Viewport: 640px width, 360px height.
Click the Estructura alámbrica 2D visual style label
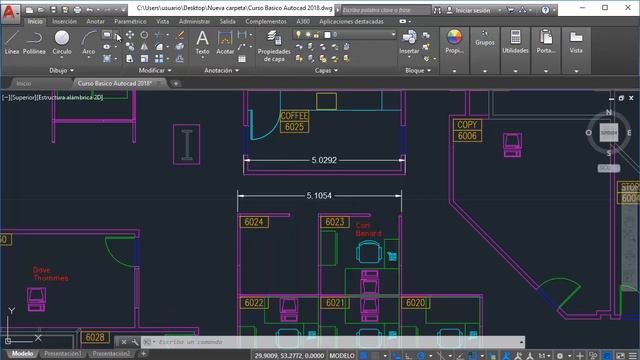(x=70, y=97)
